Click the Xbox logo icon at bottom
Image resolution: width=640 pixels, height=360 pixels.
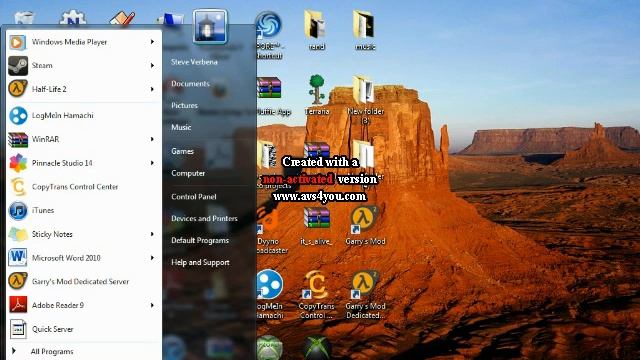tap(317, 348)
